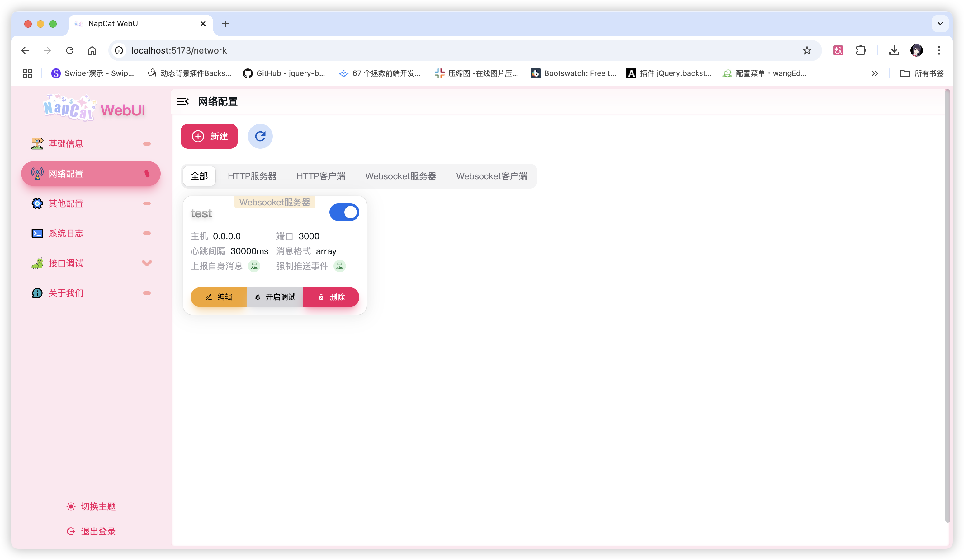
Task: Open the 配置菜单 wangEd... bookmark
Action: pos(765,73)
